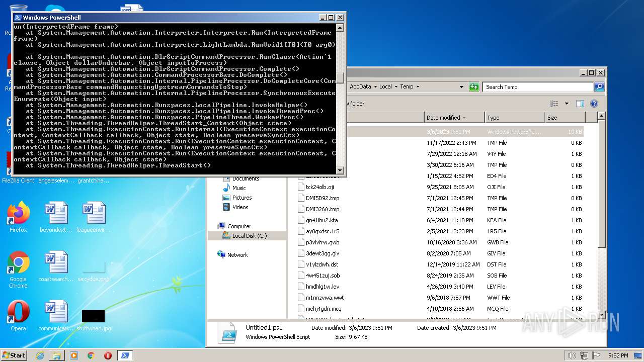Image resolution: width=644 pixels, height=362 pixels.
Task: Click the clock showing 9:52 PM
Action: click(618, 355)
